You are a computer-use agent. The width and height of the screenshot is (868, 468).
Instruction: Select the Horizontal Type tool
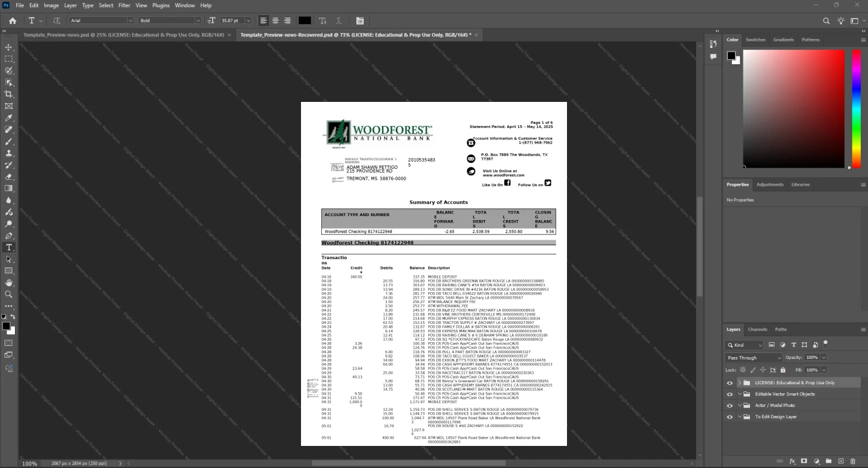pos(9,247)
